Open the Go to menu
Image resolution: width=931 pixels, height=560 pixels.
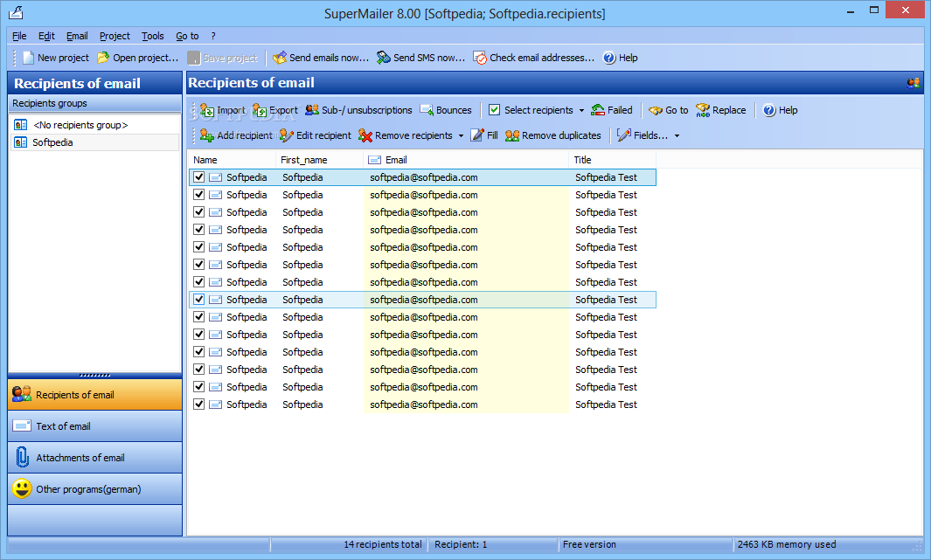187,36
